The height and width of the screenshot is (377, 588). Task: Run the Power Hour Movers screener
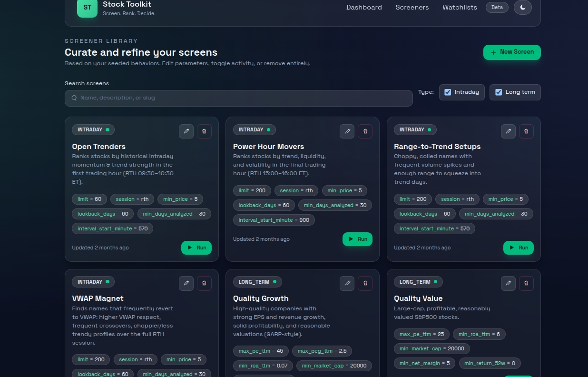click(357, 239)
